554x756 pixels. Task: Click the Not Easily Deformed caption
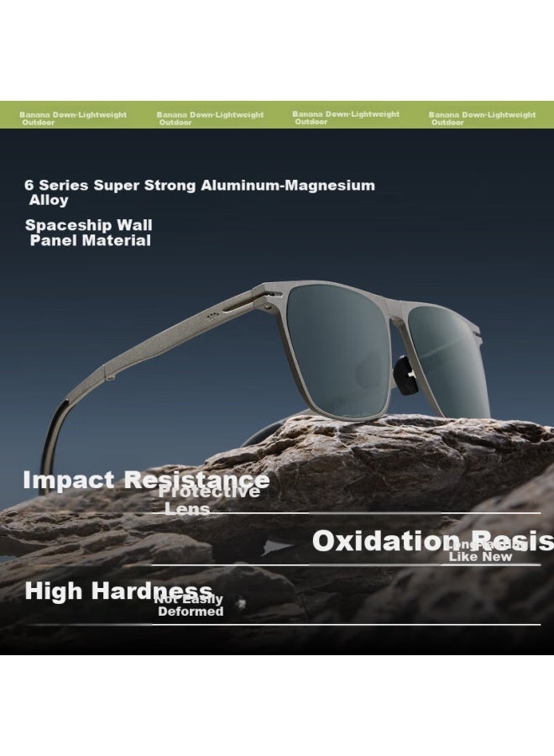pos(189,606)
